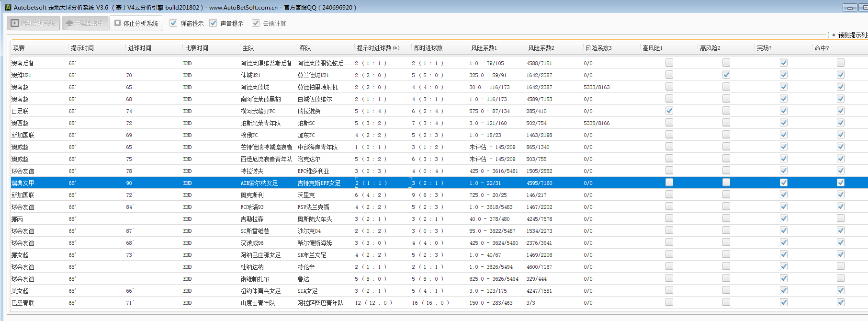Click the 提示时间 column header
This screenshot has width=868, height=321.
click(82, 48)
